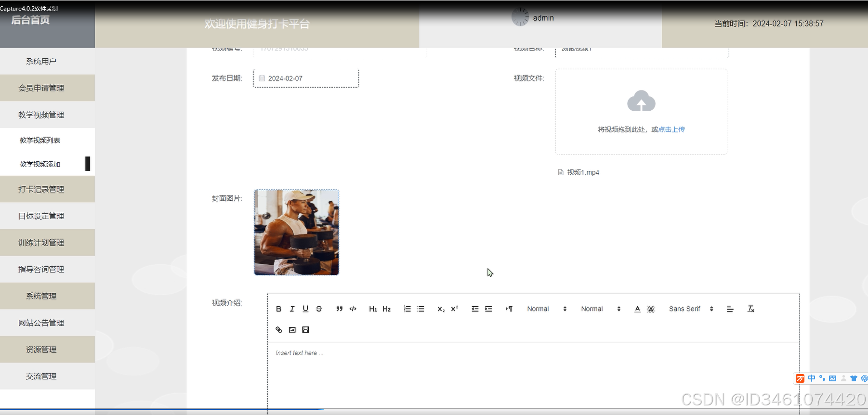Open the 系统用户 menu

47,61
